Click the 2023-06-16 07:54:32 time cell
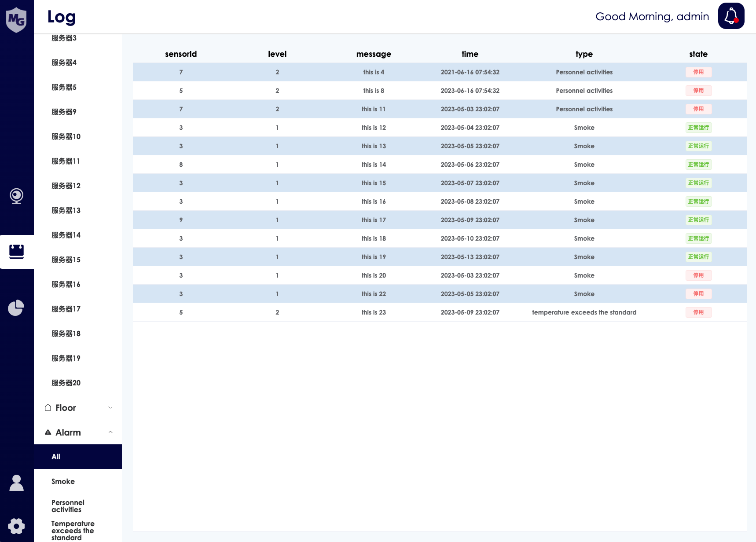This screenshot has width=756, height=542. 470,91
